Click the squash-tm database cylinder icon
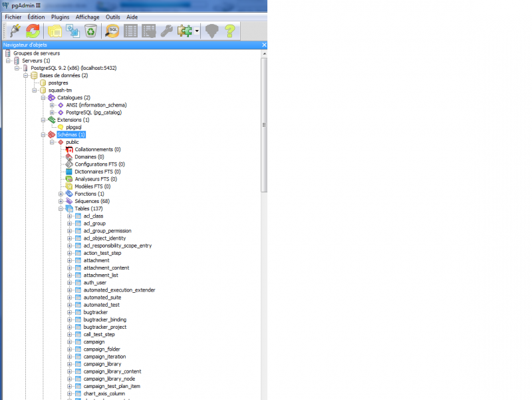The image size is (532, 400). coord(43,91)
